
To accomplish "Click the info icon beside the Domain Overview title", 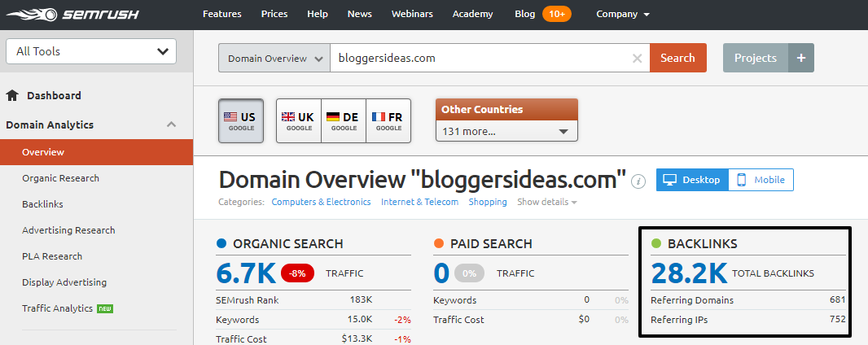I will coord(638,181).
